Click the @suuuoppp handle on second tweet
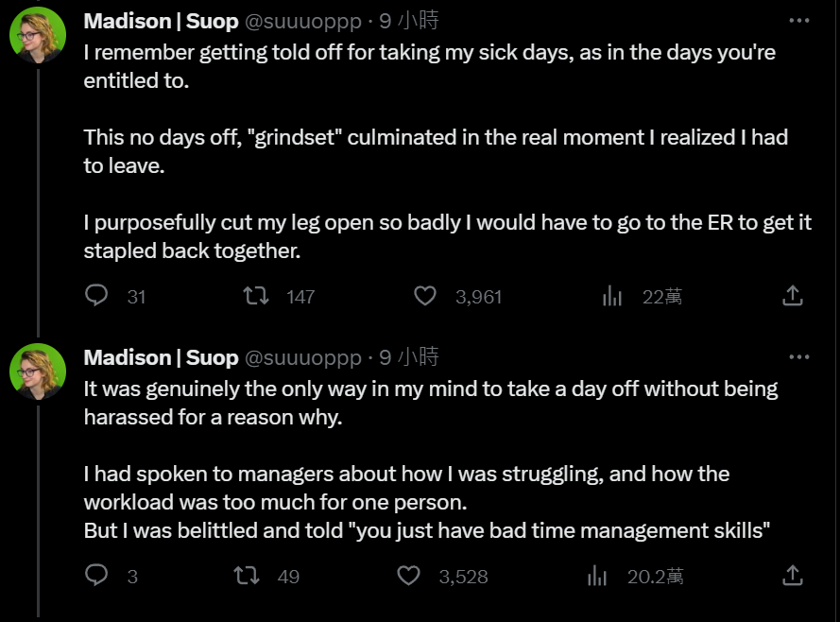 [x=302, y=357]
